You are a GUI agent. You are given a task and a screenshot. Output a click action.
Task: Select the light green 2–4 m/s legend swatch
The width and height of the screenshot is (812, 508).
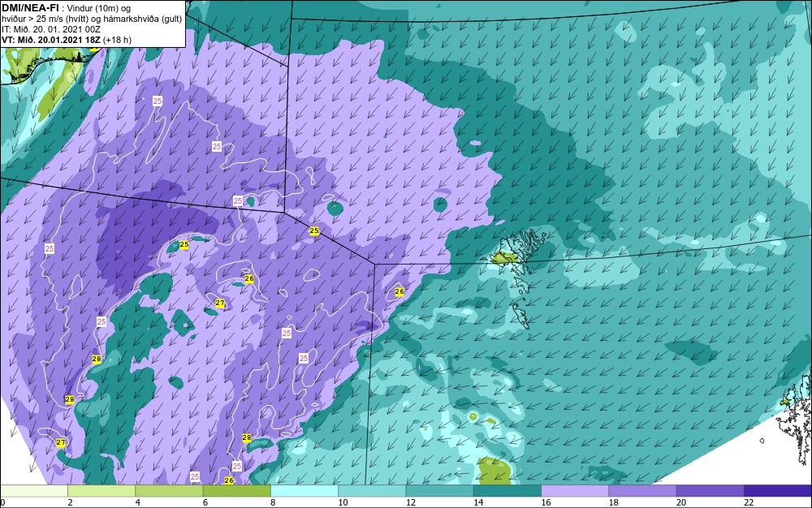(x=101, y=490)
